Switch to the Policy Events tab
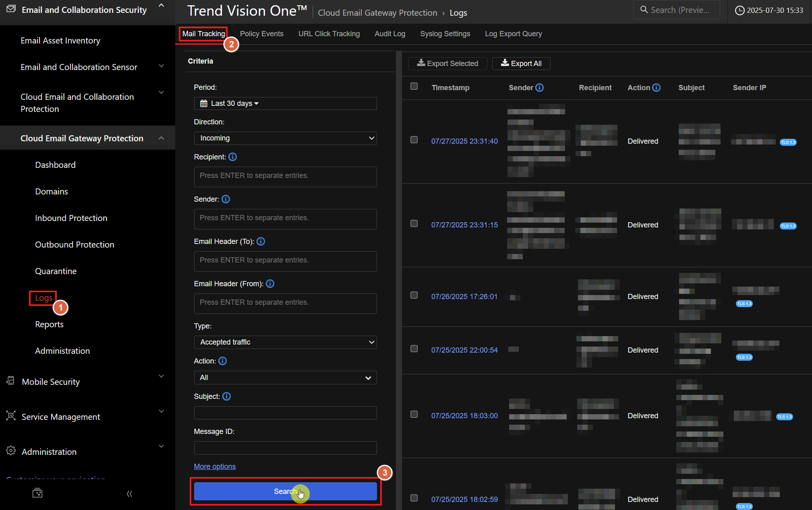The height and width of the screenshot is (510, 812). (261, 34)
